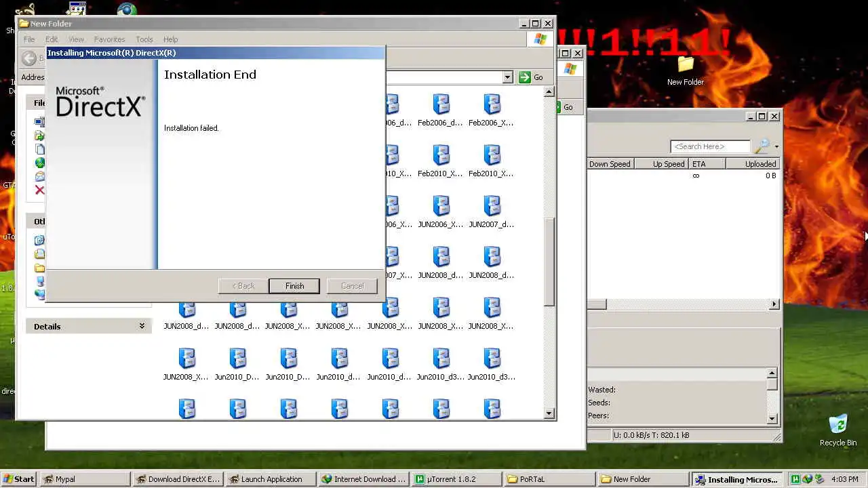Click the "Seeds:" label in uTorrent
The width and height of the screenshot is (868, 488).
tap(599, 403)
